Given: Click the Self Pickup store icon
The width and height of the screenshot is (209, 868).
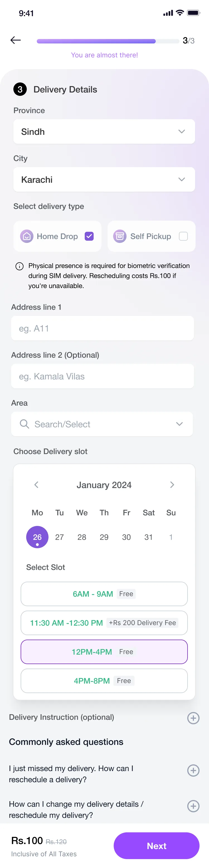Looking at the screenshot, I should tap(120, 236).
